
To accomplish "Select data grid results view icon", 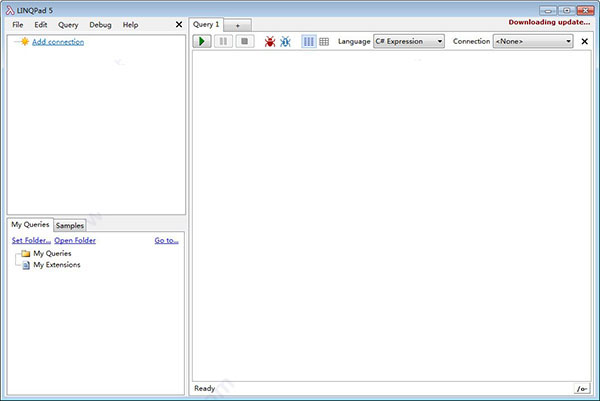I will pos(324,41).
